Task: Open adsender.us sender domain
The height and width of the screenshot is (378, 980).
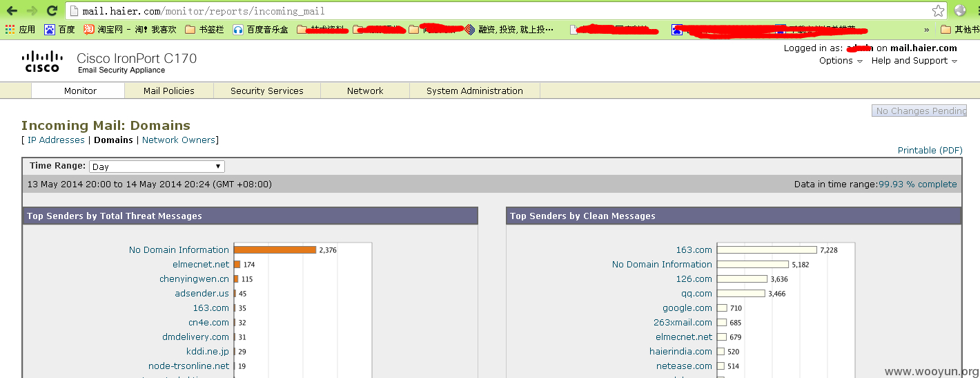Action: pos(202,293)
